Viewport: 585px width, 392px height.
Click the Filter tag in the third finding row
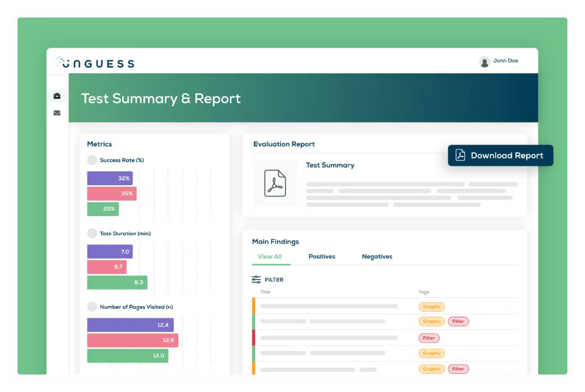429,338
